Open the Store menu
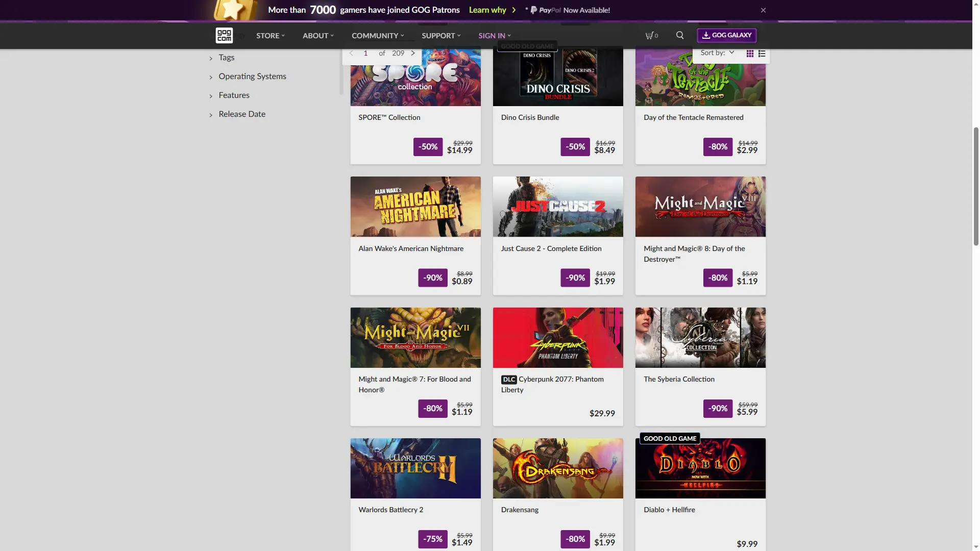The image size is (980, 551). tap(270, 36)
